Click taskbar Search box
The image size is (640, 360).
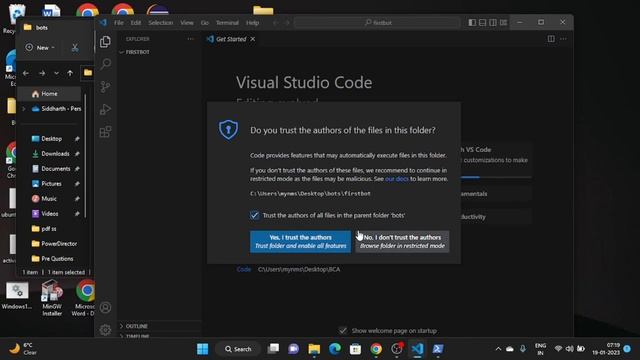238,349
